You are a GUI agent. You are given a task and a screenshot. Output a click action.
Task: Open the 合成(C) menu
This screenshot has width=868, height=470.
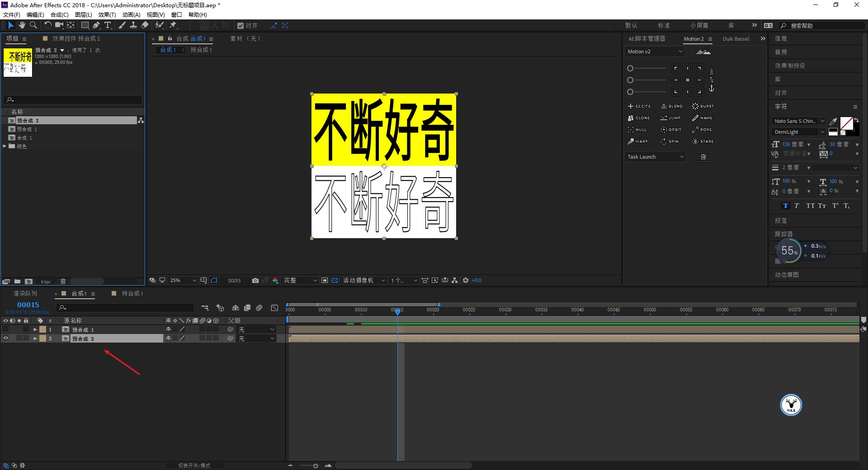click(60, 14)
